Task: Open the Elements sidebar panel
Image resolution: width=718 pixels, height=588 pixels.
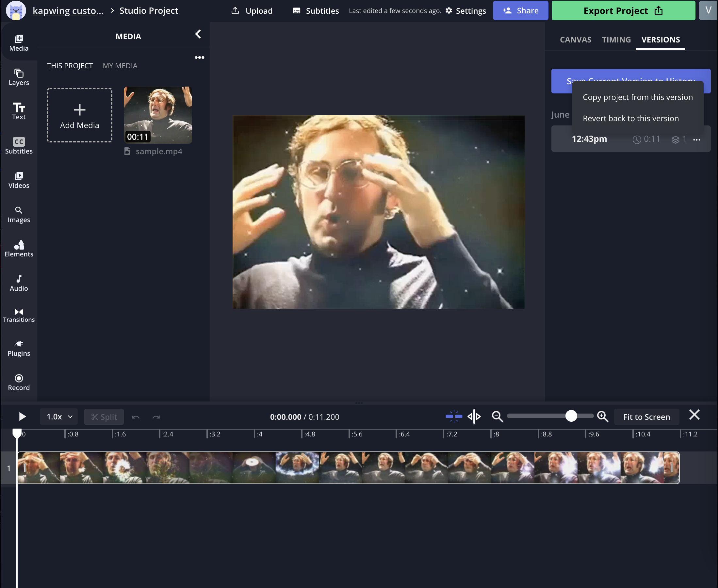Action: tap(19, 249)
